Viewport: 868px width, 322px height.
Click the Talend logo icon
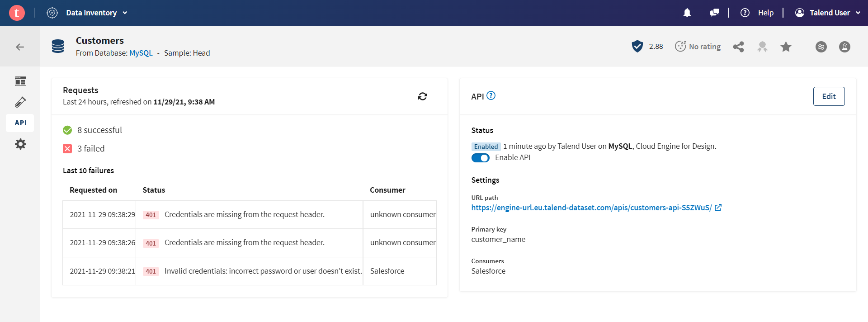coord(17,13)
